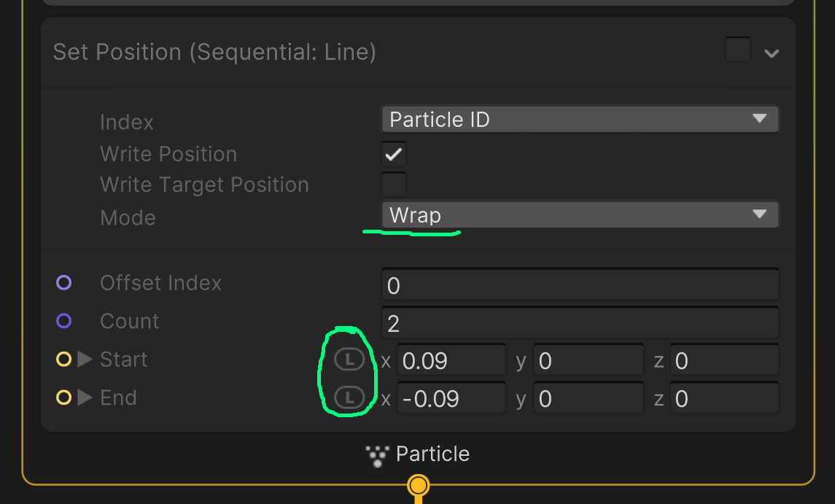Click the Particle context icon
Image resolution: width=835 pixels, height=504 pixels.
376,454
